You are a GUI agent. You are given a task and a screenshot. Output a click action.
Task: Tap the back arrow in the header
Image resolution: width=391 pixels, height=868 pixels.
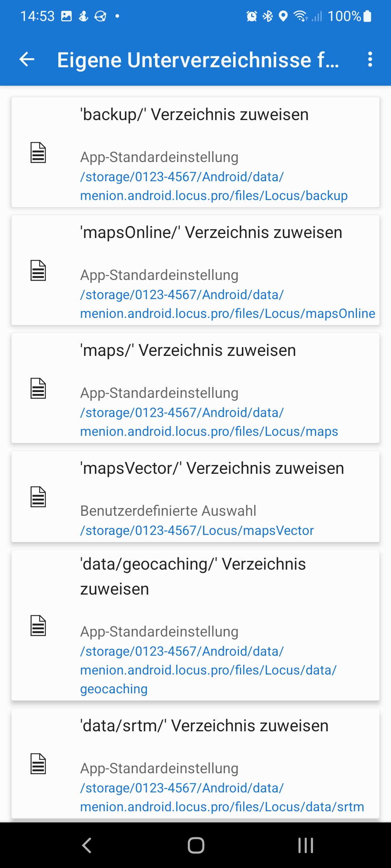(27, 59)
